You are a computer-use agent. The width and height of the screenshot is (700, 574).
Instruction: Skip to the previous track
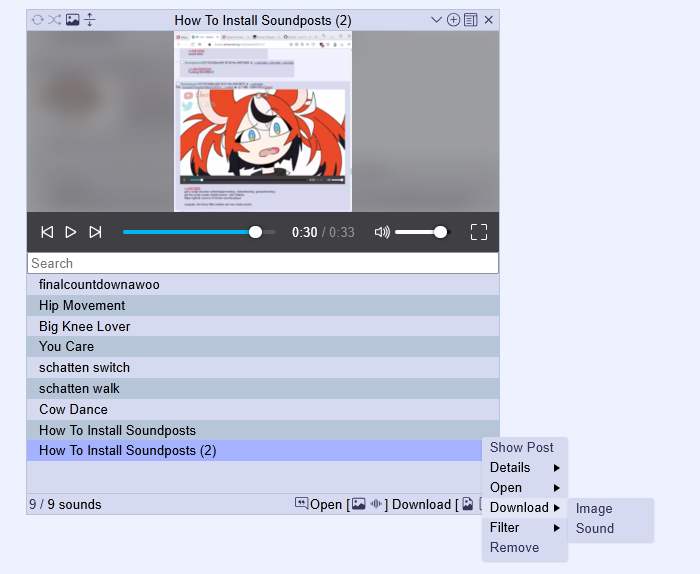pyautogui.click(x=47, y=232)
